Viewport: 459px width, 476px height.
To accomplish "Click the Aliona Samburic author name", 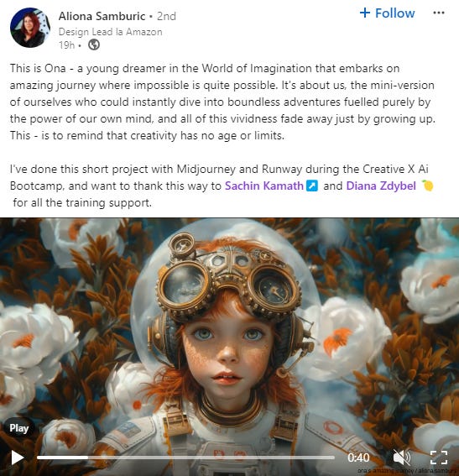I will click(x=102, y=16).
